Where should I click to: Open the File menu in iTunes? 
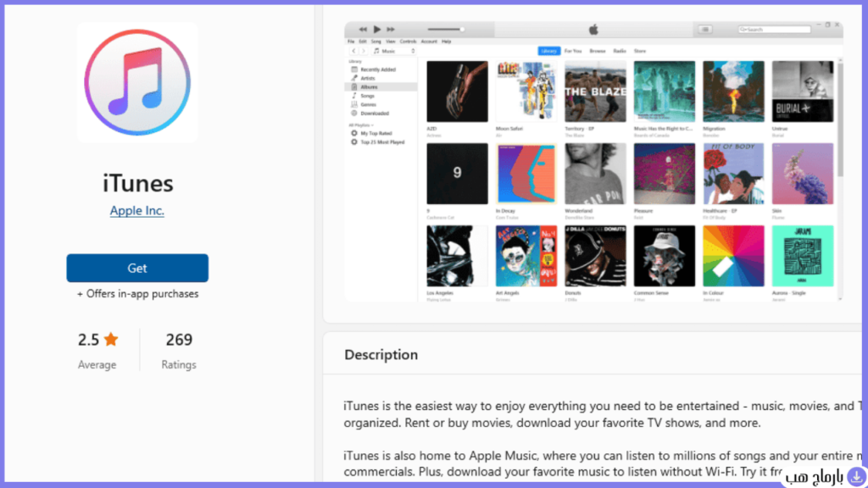click(351, 42)
